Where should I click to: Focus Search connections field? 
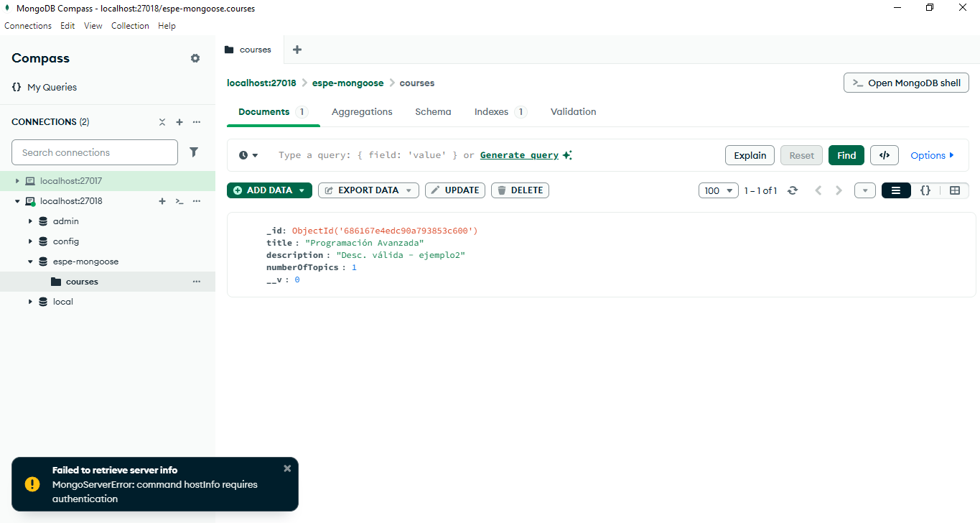(x=95, y=152)
